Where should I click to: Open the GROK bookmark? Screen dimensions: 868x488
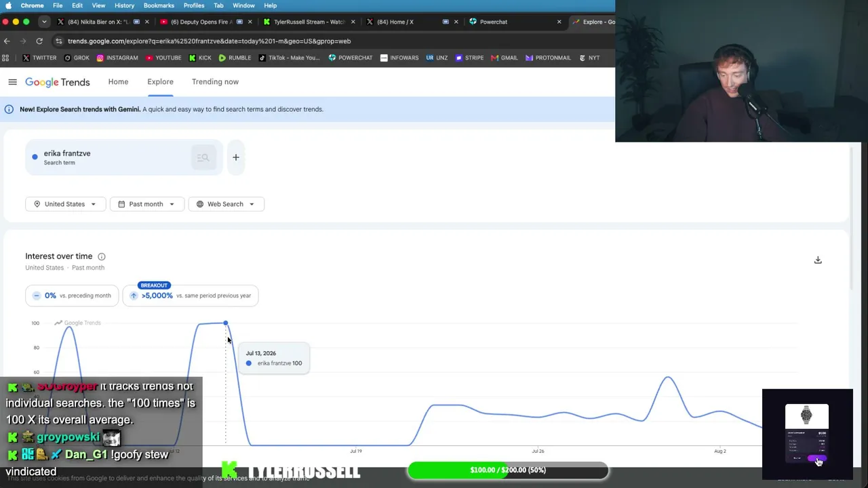coord(77,58)
